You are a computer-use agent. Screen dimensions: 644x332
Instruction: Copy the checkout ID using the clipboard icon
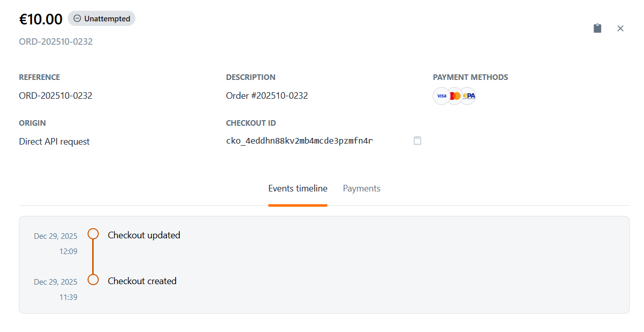click(417, 141)
